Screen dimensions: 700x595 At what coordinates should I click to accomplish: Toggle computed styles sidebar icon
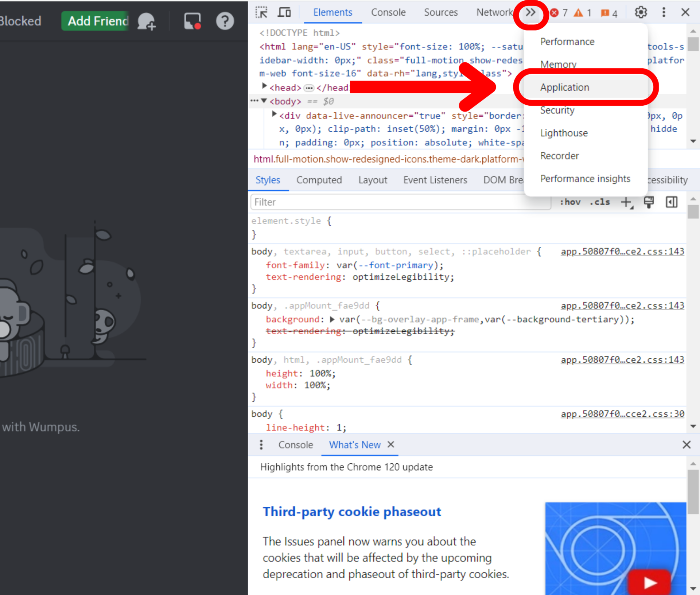point(671,202)
